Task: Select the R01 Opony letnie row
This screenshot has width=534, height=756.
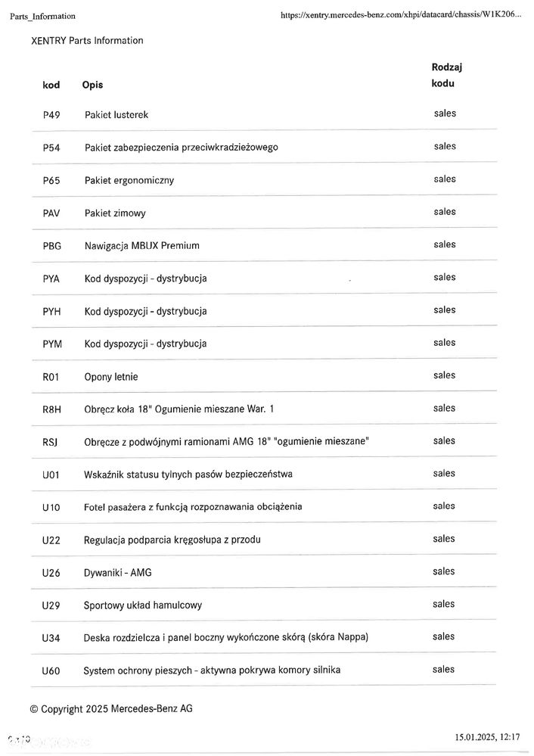Action: click(264, 376)
